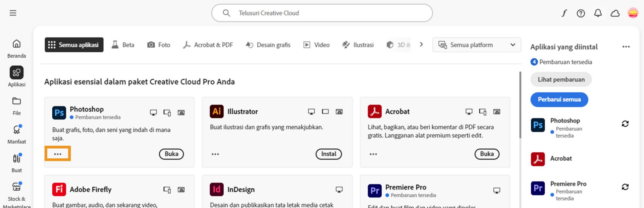Click the Acrobat app icon in card

(375, 112)
